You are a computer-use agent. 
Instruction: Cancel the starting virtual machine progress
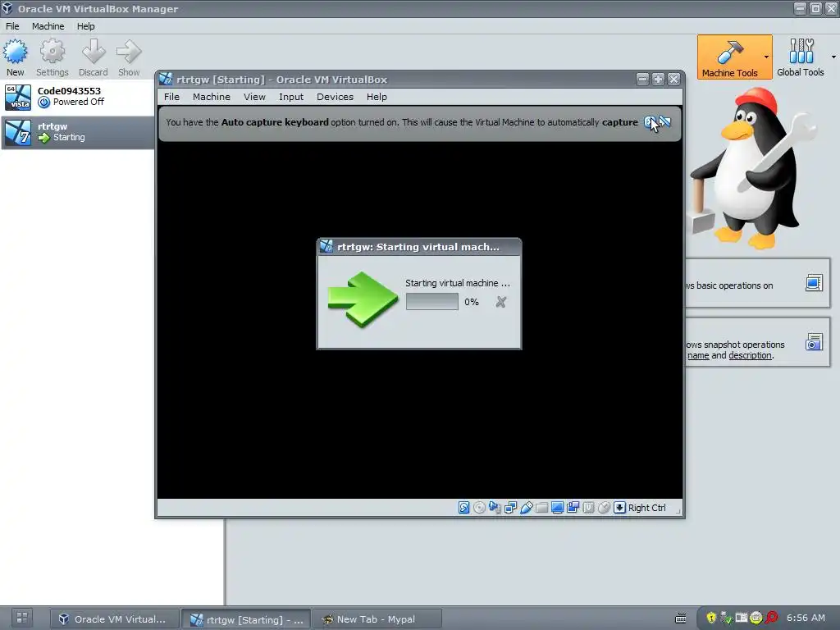click(501, 302)
